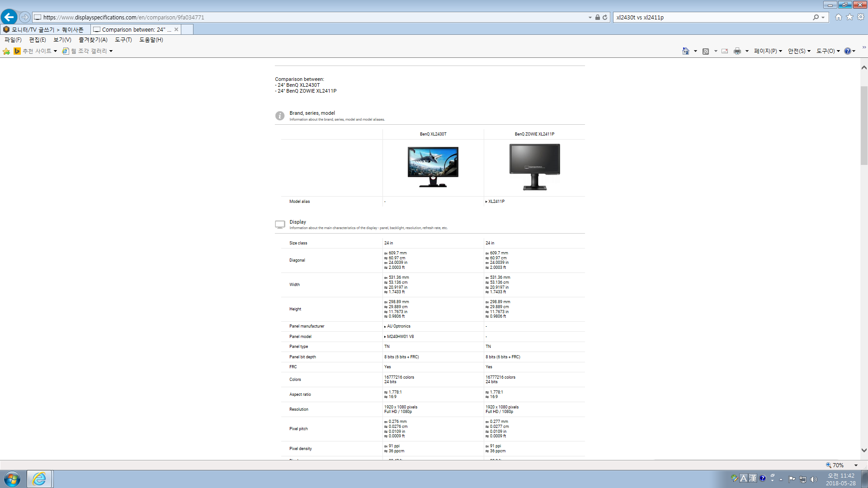Expand the 페이지(P) dropdown menu
The height and width of the screenshot is (488, 868).
tap(768, 51)
